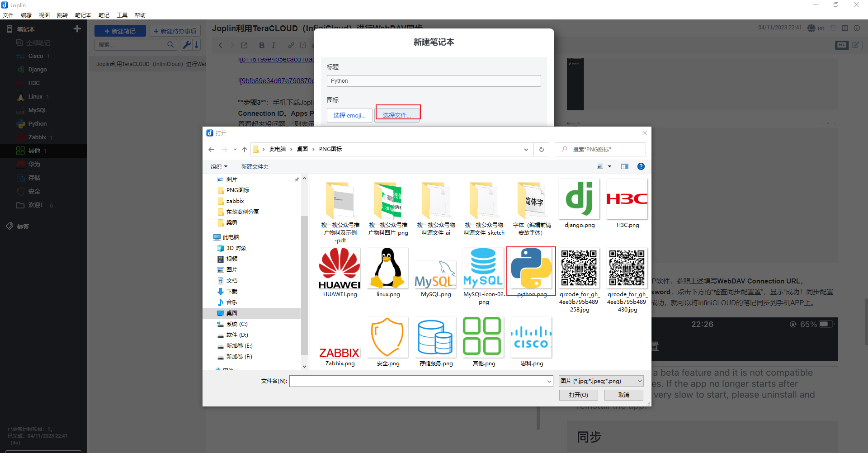The height and width of the screenshot is (453, 868).
Task: Click the up one level arrow
Action: click(245, 149)
